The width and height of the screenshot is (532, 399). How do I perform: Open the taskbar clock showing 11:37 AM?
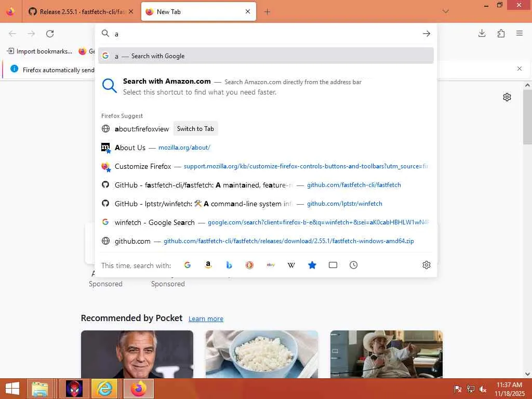tap(509, 389)
